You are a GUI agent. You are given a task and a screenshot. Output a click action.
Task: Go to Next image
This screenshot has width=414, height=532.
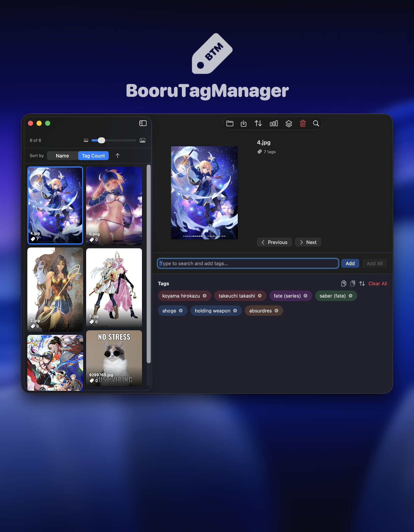[308, 242]
